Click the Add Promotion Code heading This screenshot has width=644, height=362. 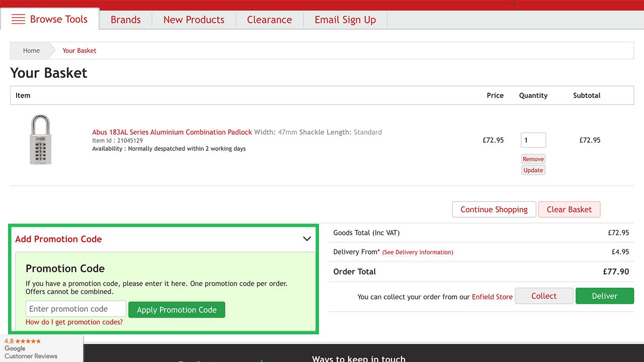(x=58, y=239)
